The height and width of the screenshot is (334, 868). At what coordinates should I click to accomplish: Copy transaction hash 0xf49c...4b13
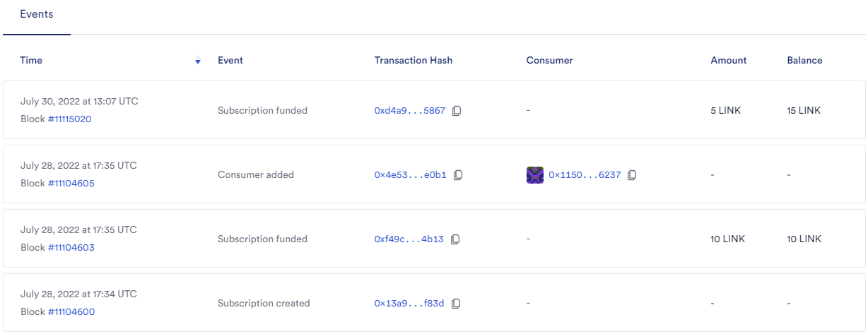coord(455,239)
